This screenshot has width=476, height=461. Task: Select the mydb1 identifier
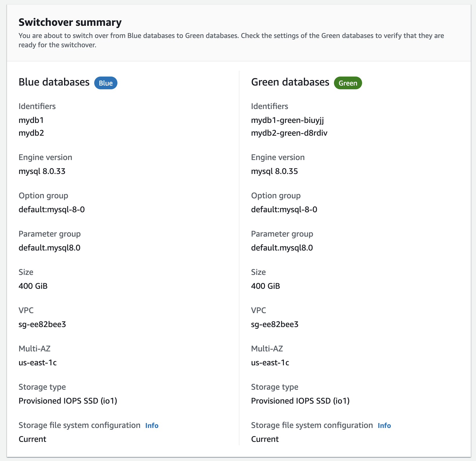pyautogui.click(x=31, y=120)
